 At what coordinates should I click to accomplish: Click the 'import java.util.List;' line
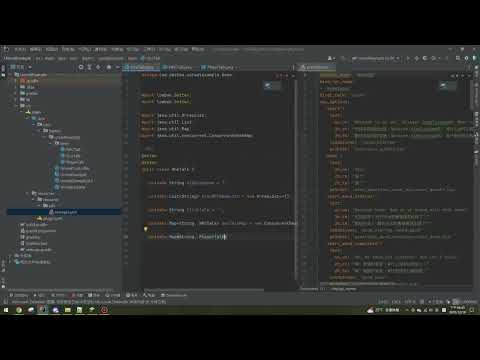pos(166,122)
